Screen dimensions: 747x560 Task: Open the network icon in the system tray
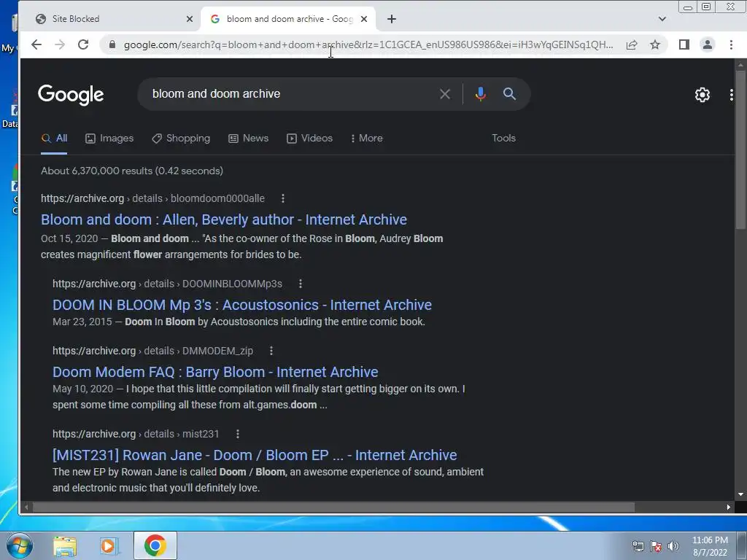click(638, 546)
